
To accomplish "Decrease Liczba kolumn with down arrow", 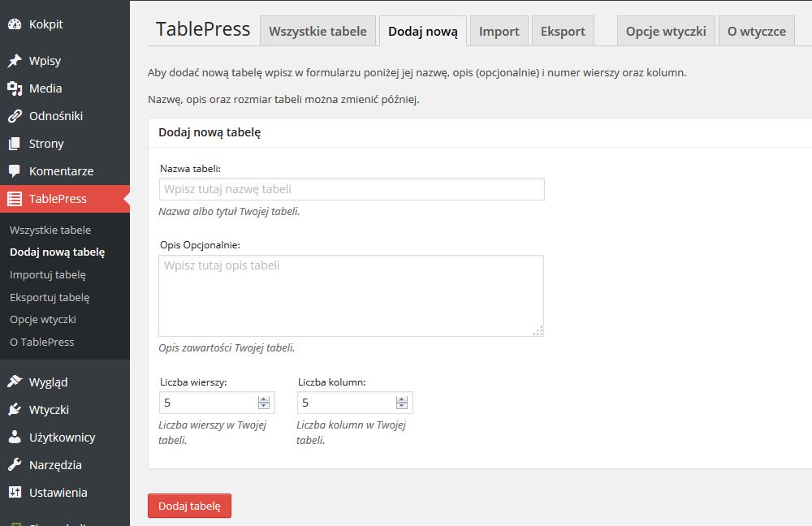I will pyautogui.click(x=402, y=406).
